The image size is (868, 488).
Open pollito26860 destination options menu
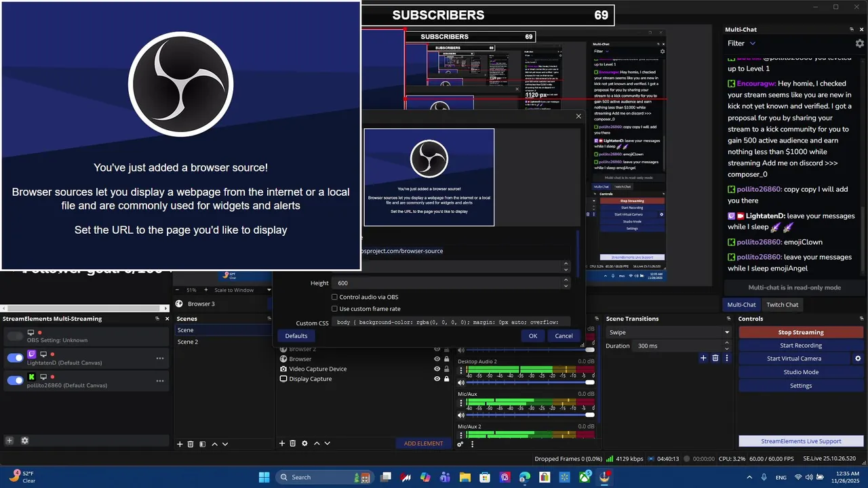pos(160,381)
